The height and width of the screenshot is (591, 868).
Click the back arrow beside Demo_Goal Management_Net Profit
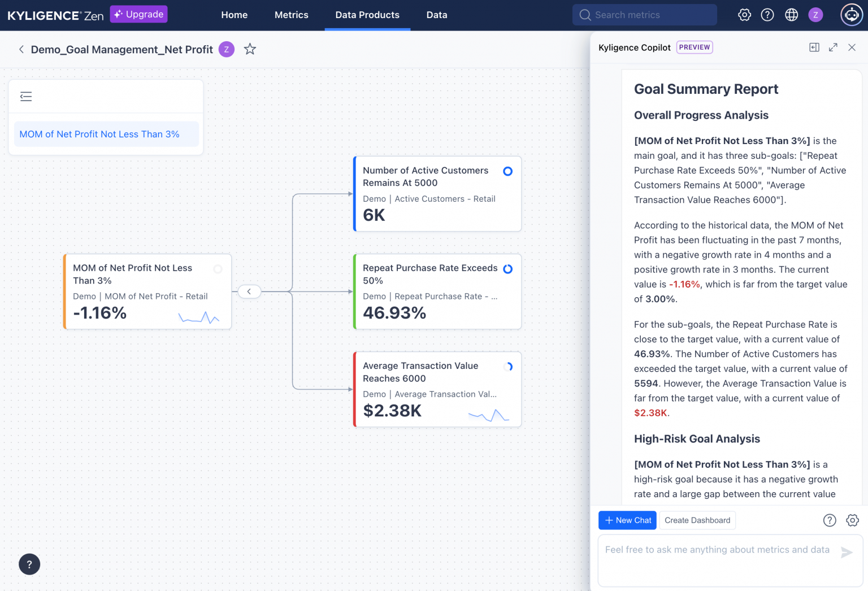click(x=21, y=49)
